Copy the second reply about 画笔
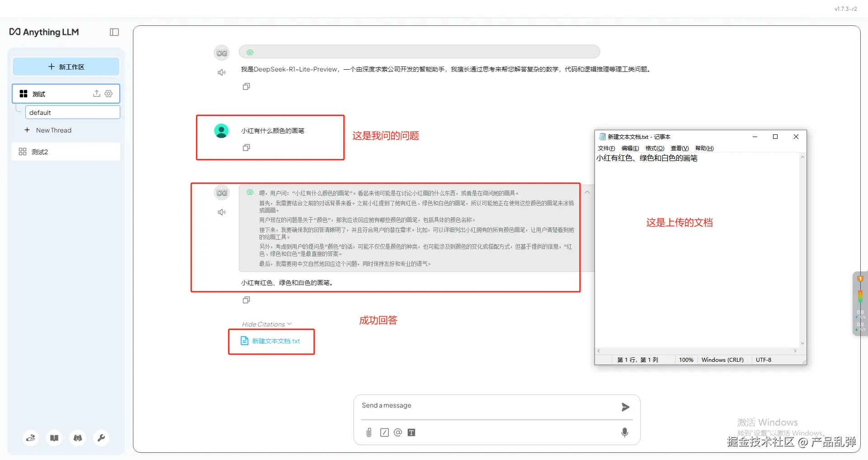The width and height of the screenshot is (868, 460). (x=246, y=300)
